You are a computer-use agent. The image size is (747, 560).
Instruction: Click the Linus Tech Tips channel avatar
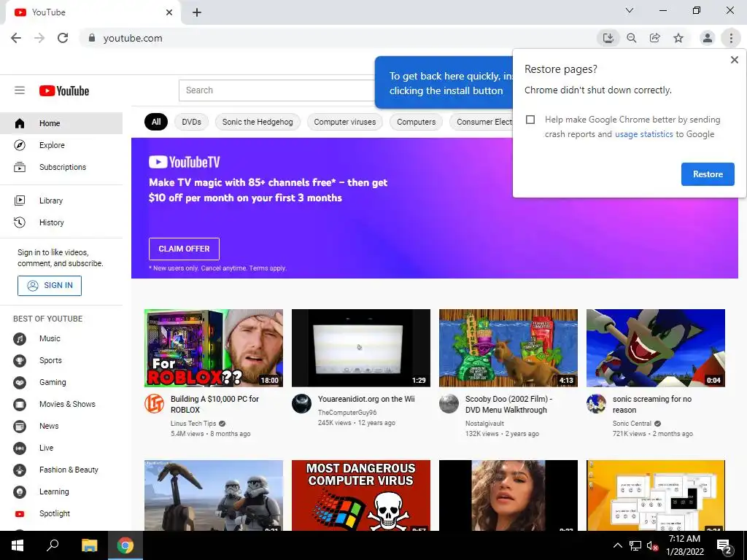pos(154,404)
